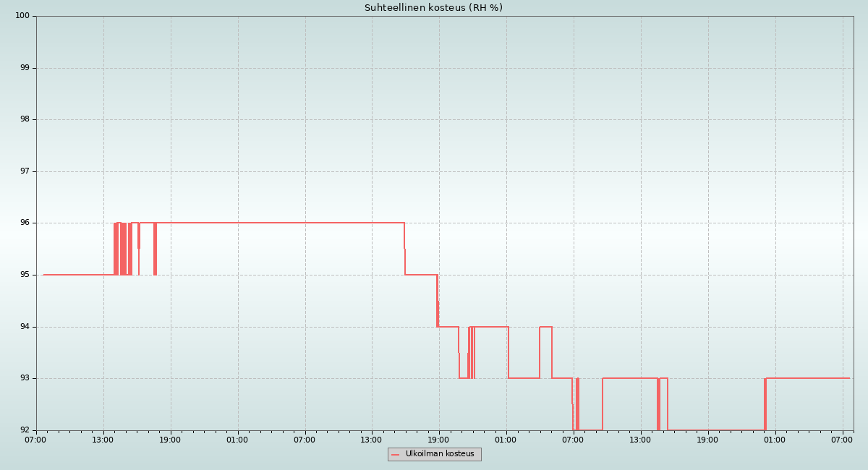Select the Ulkoilman kosteus legend label
The height and width of the screenshot is (470, 868).
click(439, 454)
